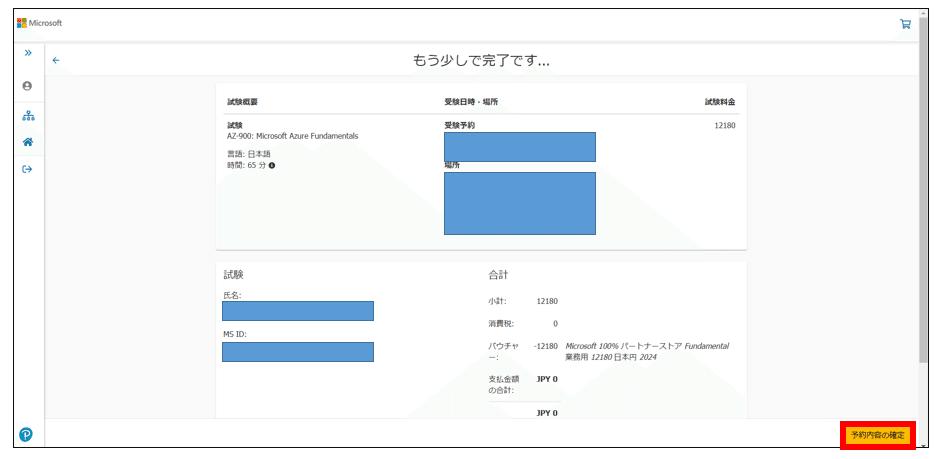Open the sitemap hierarchy sidebar icon
This screenshot has height=459, width=935.
(x=27, y=115)
